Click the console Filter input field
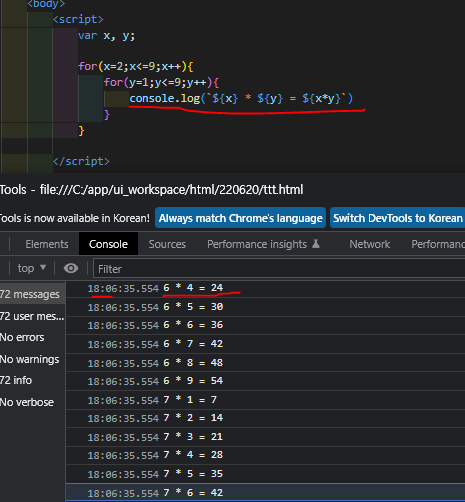 [x=279, y=268]
